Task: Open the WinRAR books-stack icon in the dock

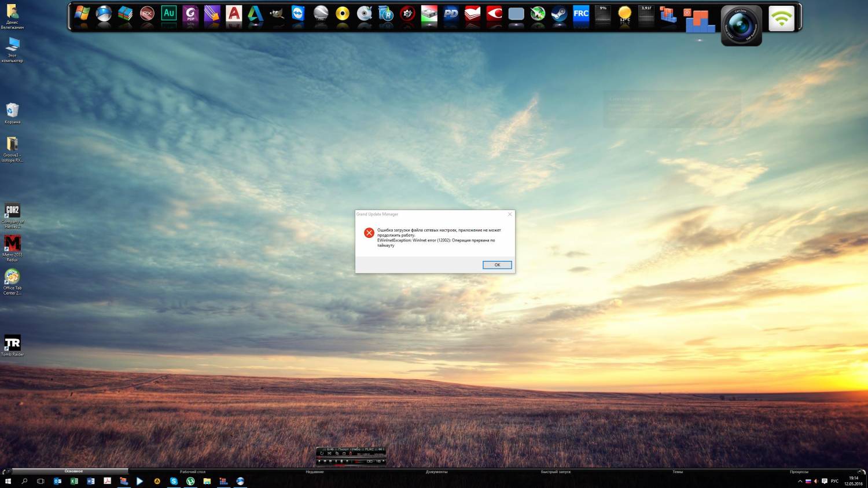Action: click(126, 14)
